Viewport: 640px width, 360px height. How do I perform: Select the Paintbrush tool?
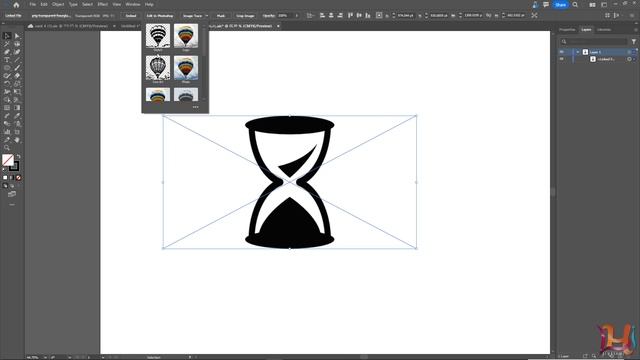[17, 68]
